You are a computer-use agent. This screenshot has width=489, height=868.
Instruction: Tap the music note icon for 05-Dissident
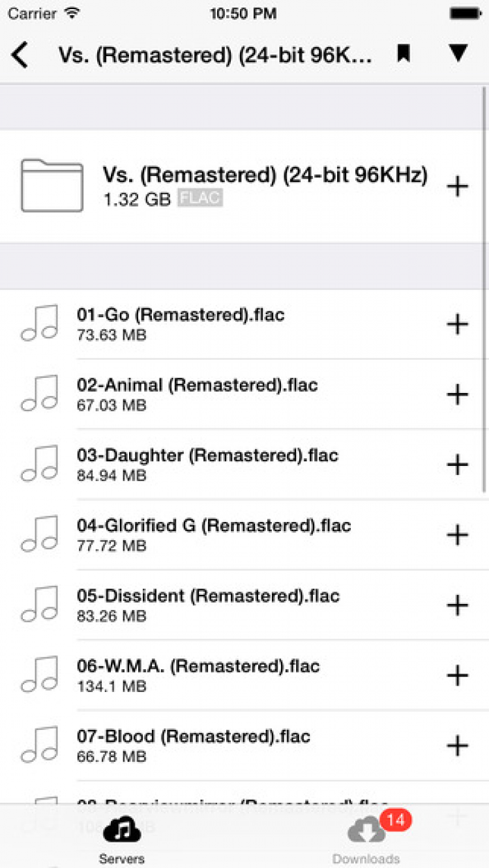pos(40,604)
